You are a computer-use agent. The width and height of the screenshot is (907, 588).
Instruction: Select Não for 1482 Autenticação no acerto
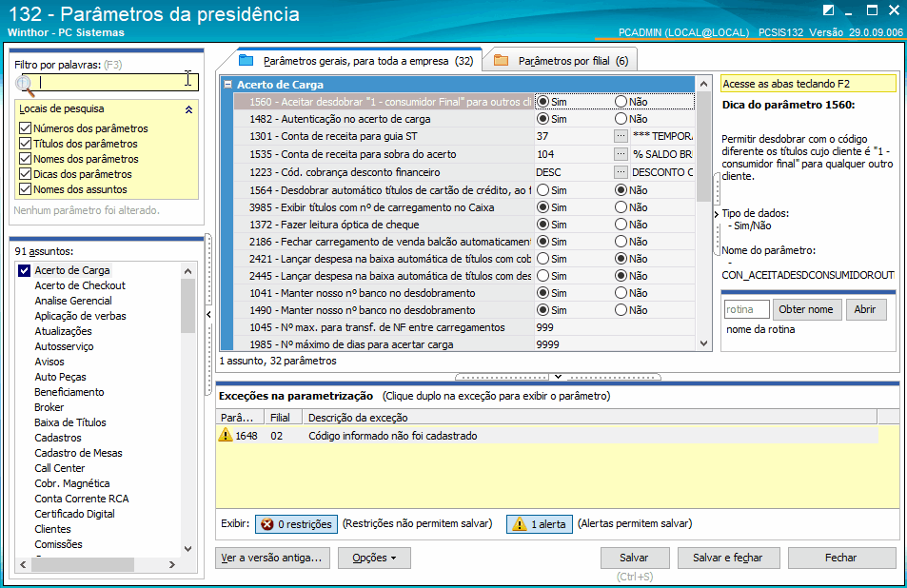click(621, 119)
